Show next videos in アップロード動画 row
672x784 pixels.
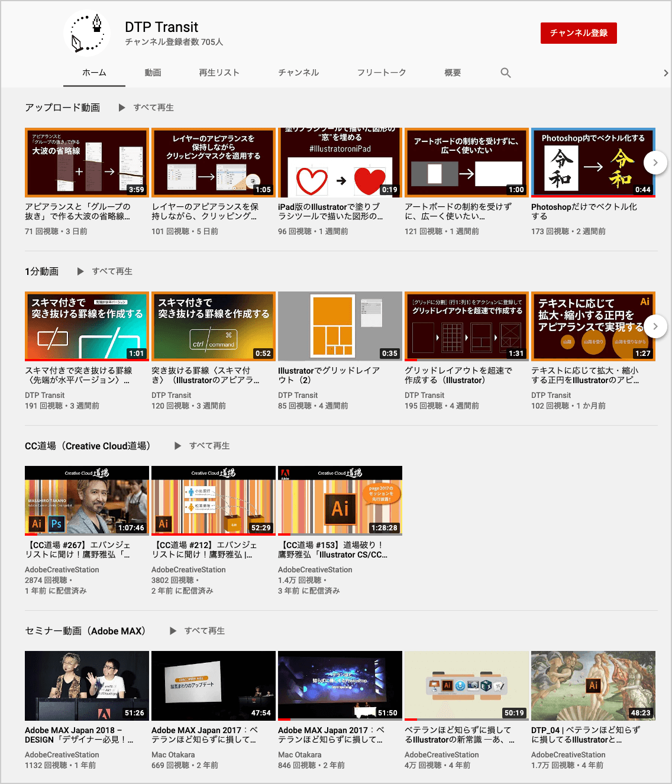point(655,163)
